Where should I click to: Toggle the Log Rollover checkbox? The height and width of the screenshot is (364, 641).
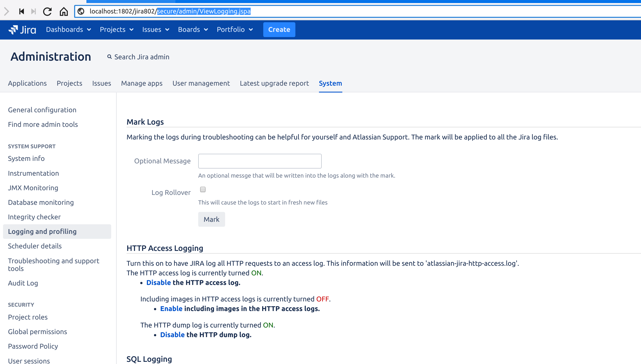click(x=203, y=189)
